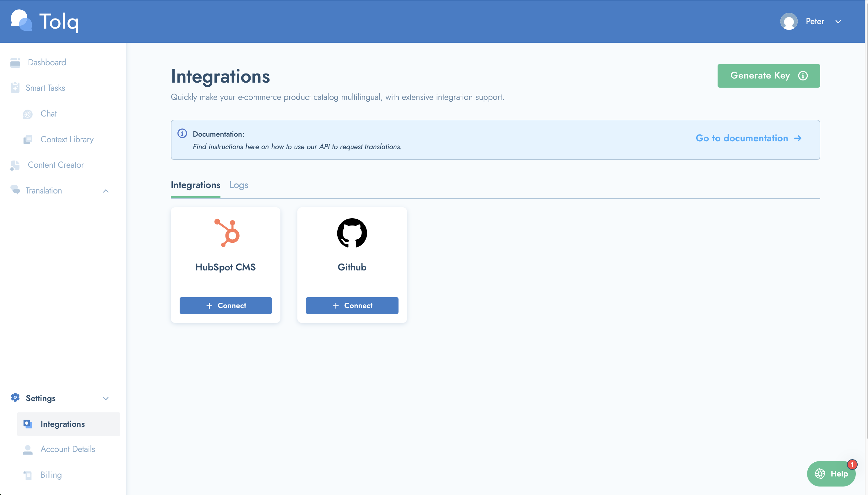This screenshot has height=495, width=868.
Task: Click the Tolq brand name text
Action: pos(59,22)
